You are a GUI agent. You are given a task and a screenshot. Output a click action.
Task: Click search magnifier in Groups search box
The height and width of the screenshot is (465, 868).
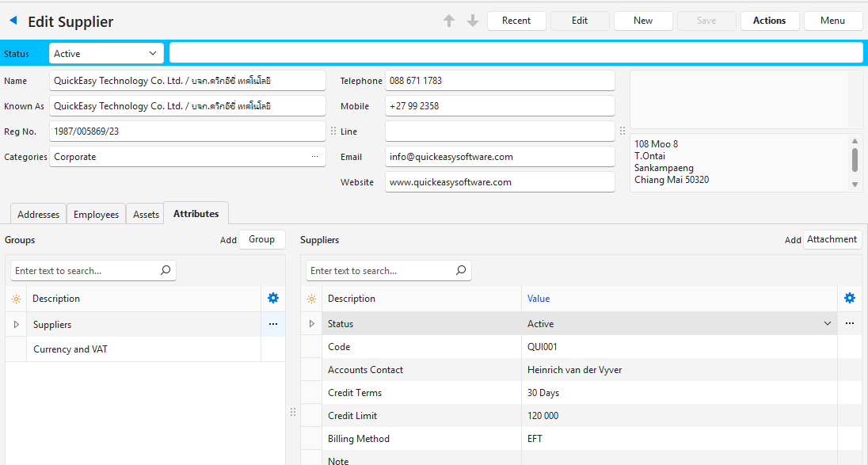[166, 271]
